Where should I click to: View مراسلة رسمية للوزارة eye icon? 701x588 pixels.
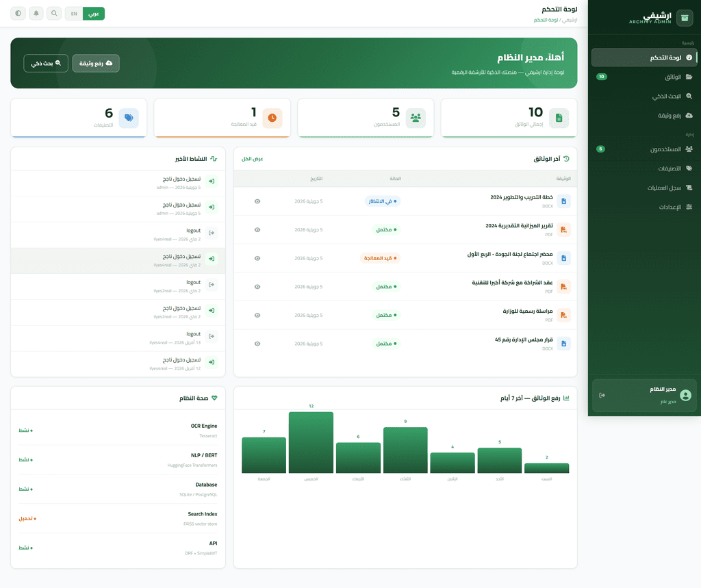(257, 316)
